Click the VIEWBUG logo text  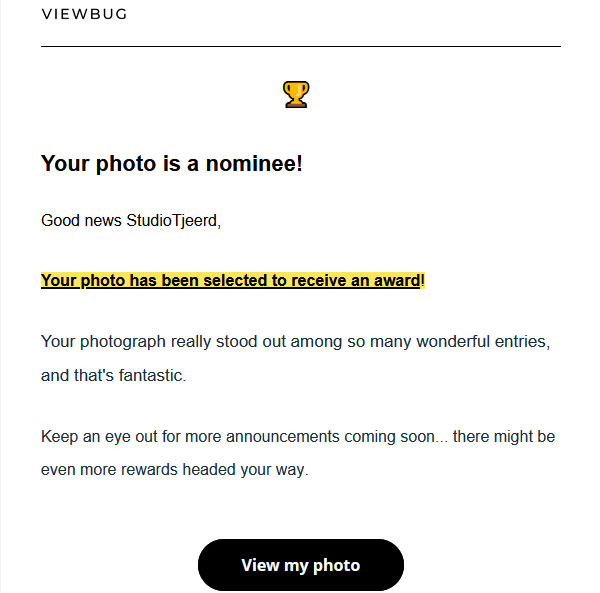(x=84, y=14)
